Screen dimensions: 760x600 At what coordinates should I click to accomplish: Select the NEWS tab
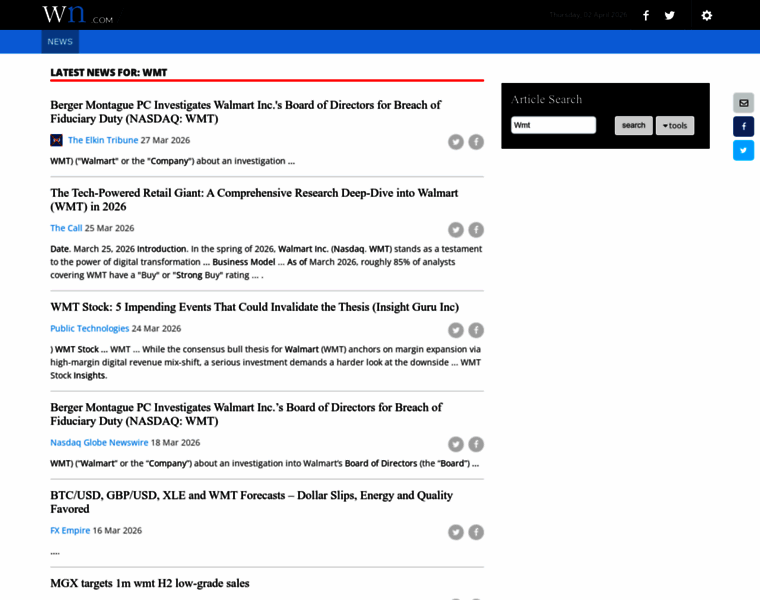point(60,42)
